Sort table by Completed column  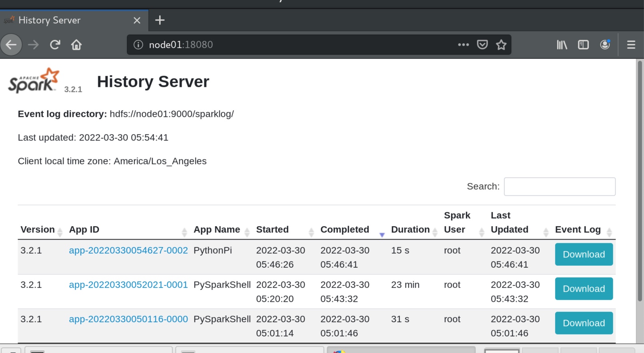coord(352,229)
